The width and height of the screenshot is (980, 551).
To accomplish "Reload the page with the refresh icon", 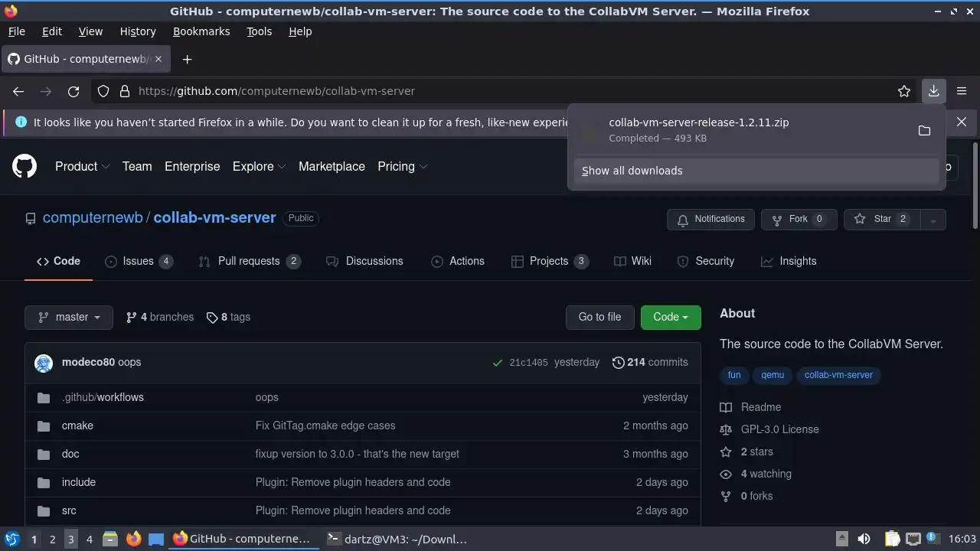I will (73, 91).
